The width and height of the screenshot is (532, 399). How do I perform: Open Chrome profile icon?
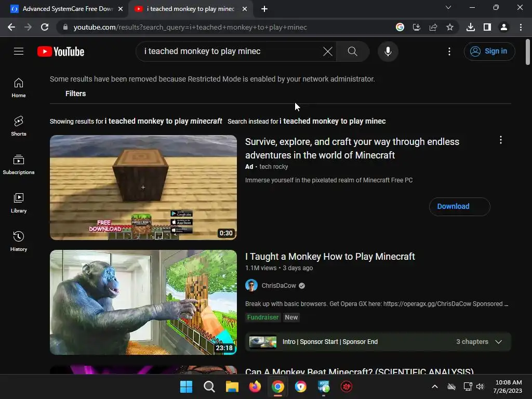tap(504, 27)
